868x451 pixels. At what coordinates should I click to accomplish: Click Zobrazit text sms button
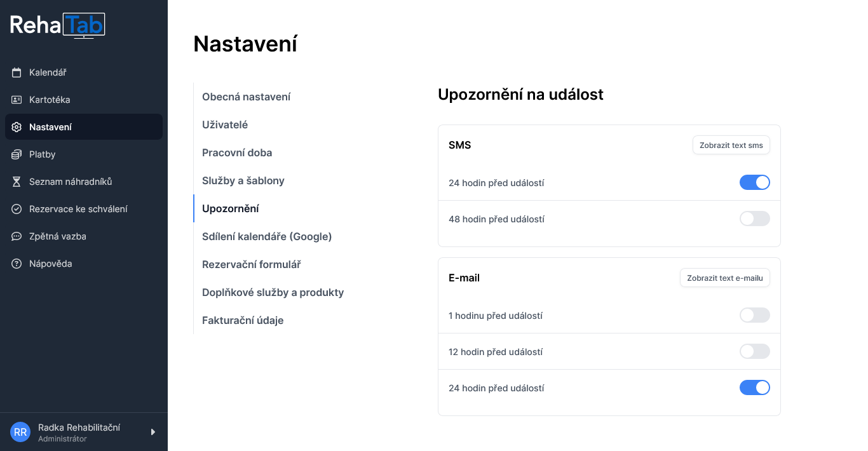[x=731, y=145]
